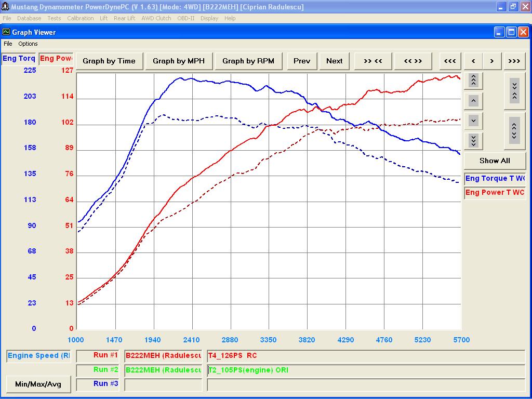Select the Eng Torque T WC legend entry

[x=495, y=179]
